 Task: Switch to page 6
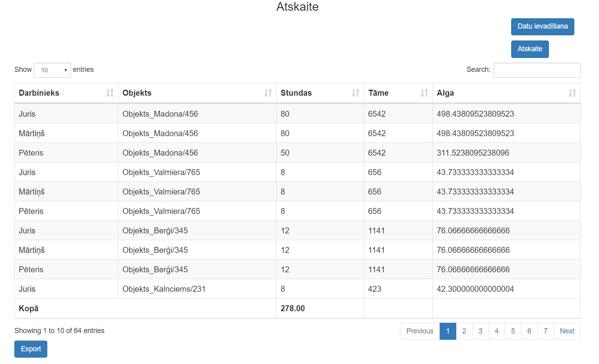point(529,331)
